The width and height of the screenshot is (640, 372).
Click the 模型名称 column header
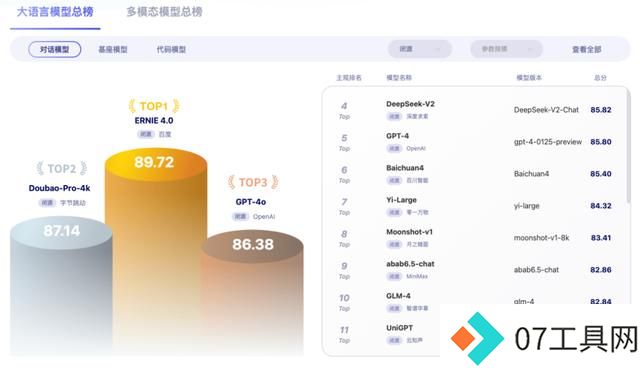pyautogui.click(x=399, y=78)
